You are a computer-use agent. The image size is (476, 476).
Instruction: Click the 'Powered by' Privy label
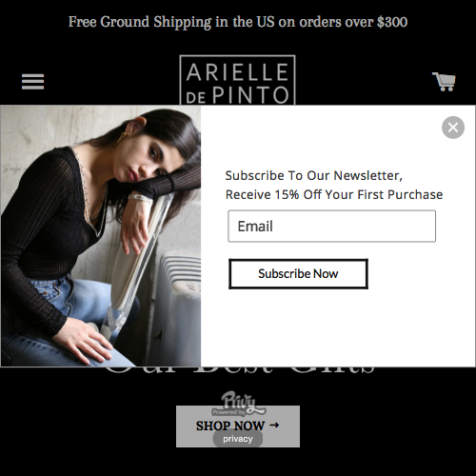click(228, 412)
